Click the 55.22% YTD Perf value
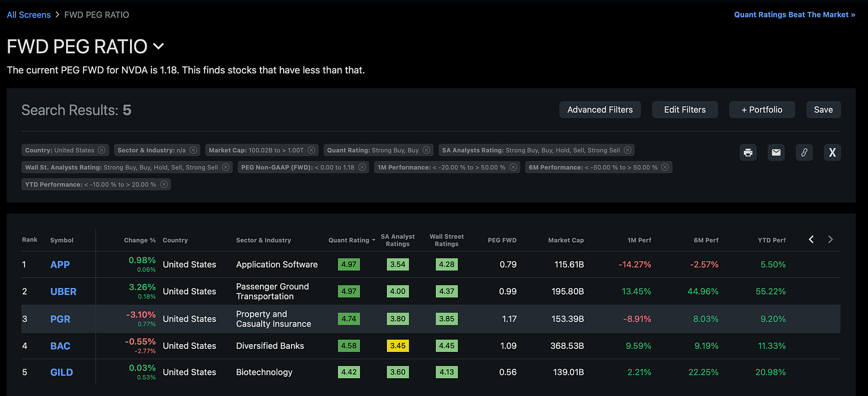Screen dimensions: 868x396 770,292
